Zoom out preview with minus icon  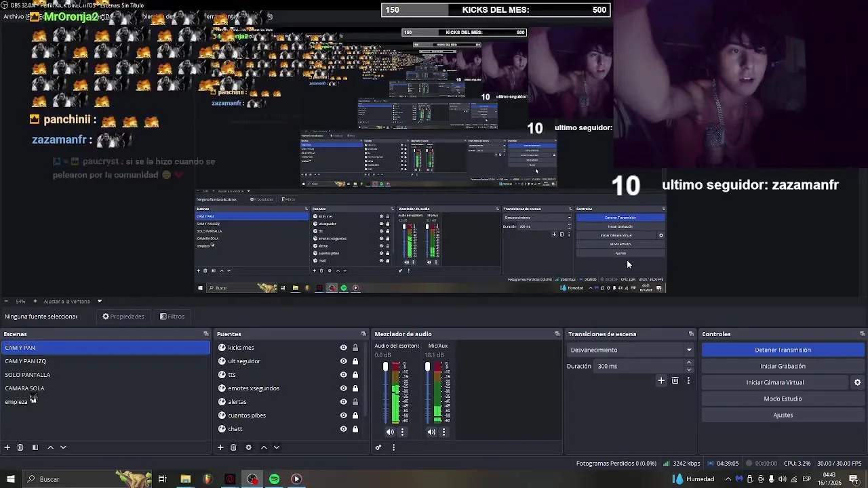(5, 301)
